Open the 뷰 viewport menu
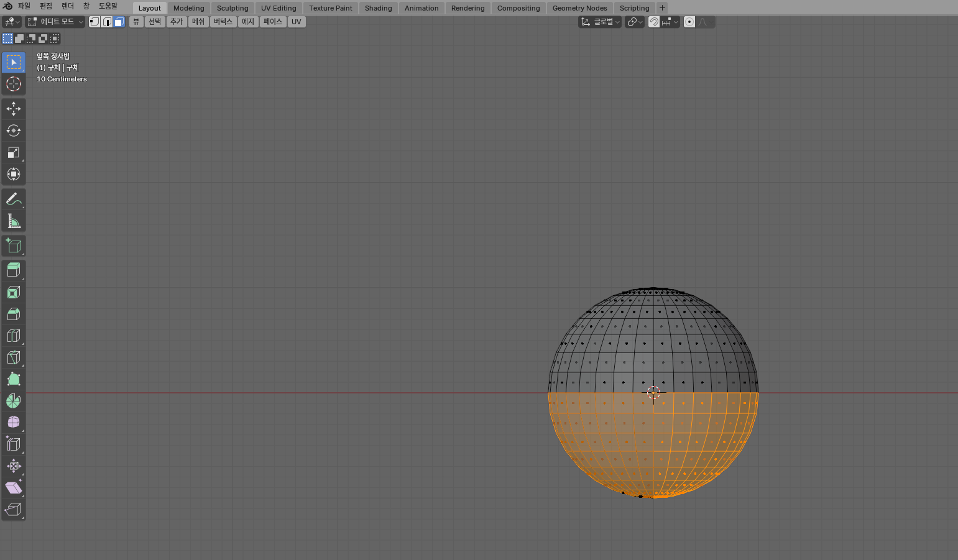This screenshot has width=958, height=560. tap(136, 22)
